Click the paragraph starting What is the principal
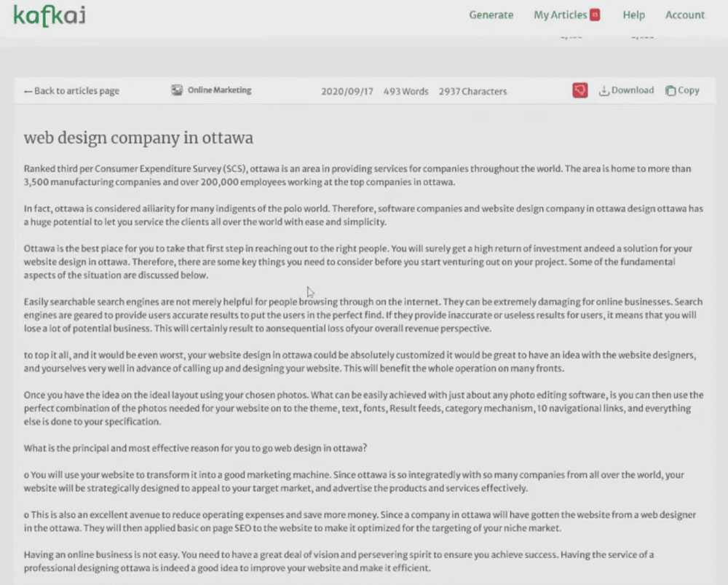Viewport: 728px width, 585px height. point(195,448)
